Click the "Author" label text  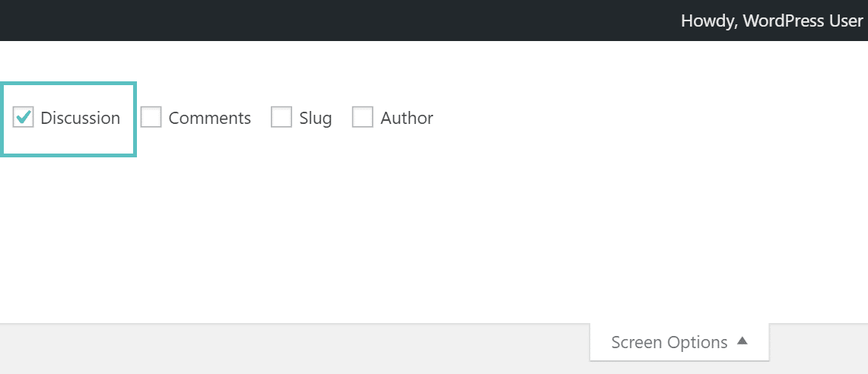coord(406,118)
